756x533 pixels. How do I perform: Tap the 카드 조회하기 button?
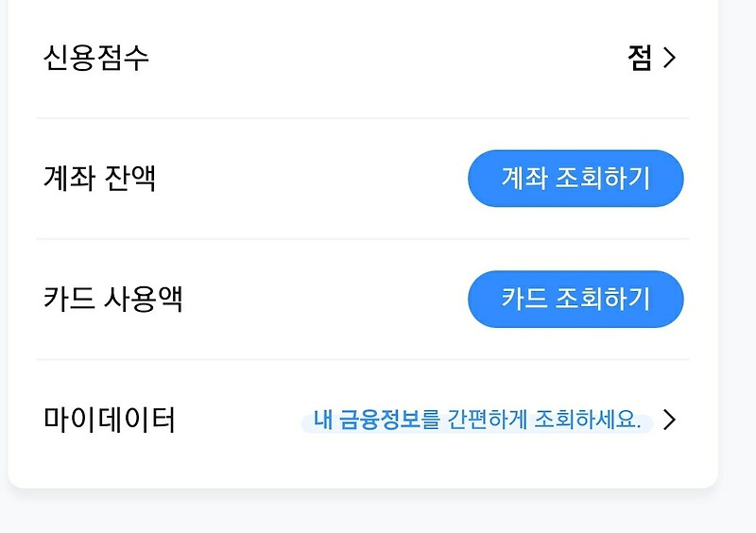click(576, 299)
